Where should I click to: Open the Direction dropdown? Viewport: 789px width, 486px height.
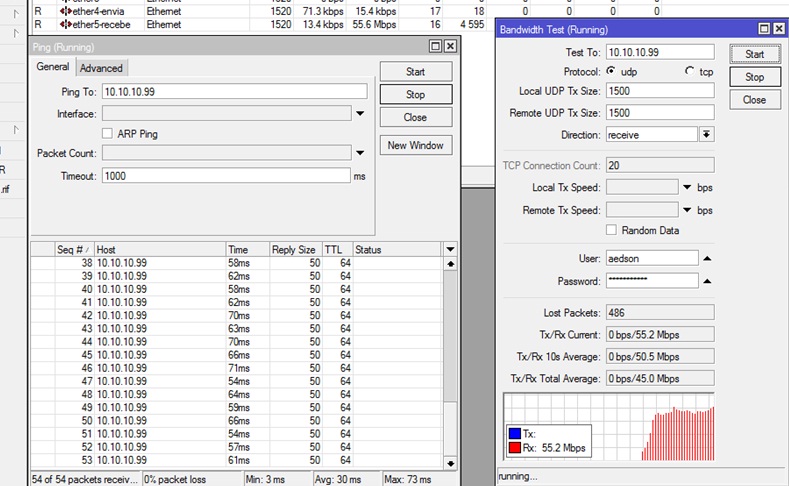pos(707,134)
